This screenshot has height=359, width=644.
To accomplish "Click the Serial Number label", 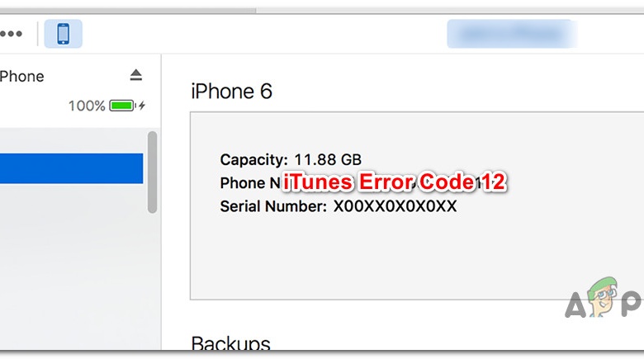I will 273,206.
